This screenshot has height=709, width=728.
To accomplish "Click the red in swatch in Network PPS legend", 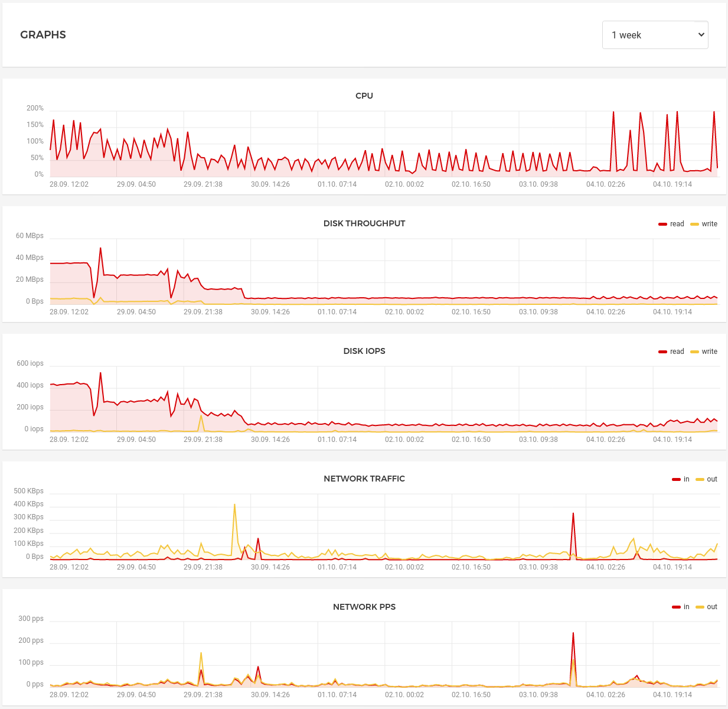I will tap(676, 607).
